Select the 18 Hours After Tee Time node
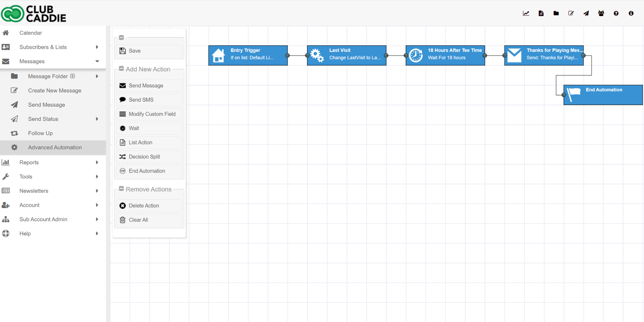644x322 pixels. click(445, 55)
